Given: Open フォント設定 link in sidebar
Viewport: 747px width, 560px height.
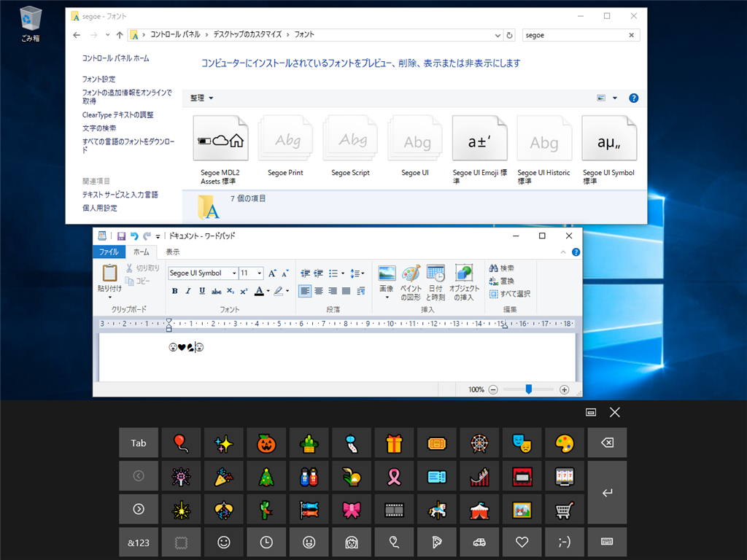Looking at the screenshot, I should (x=98, y=79).
